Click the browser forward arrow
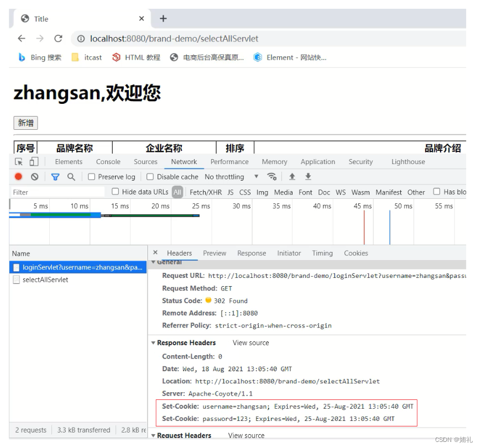 pos(40,38)
